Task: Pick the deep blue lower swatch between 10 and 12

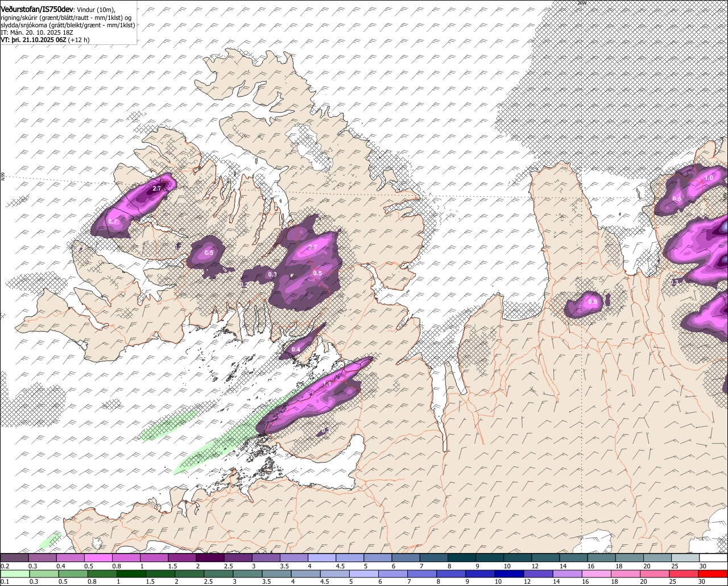Action: pos(511,574)
